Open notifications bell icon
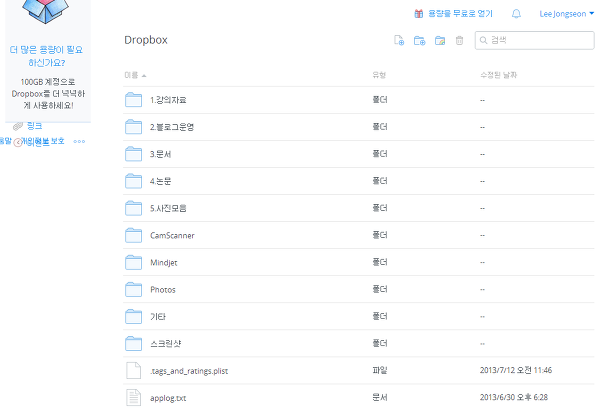This screenshot has height=409, width=605. click(x=516, y=14)
